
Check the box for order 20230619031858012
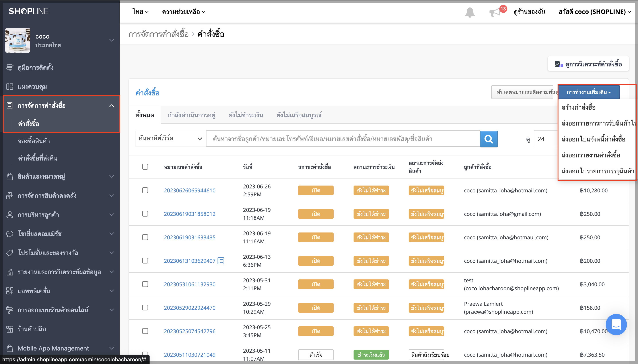click(145, 214)
